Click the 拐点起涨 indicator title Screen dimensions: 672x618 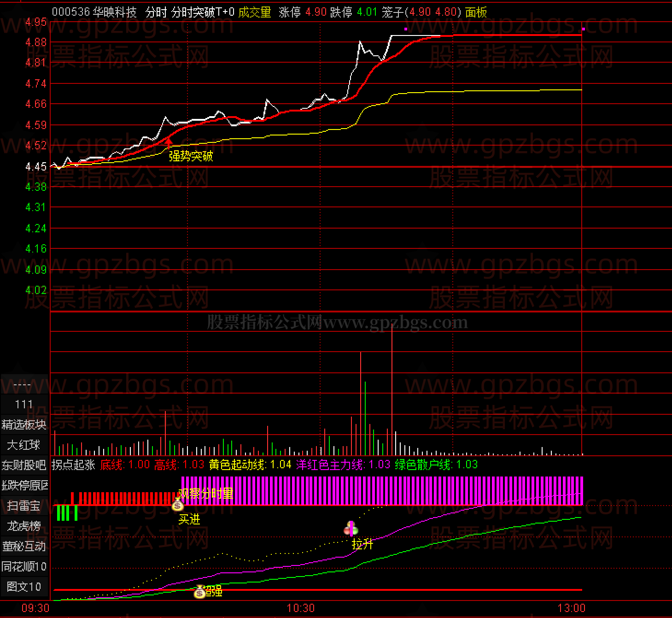[73, 465]
